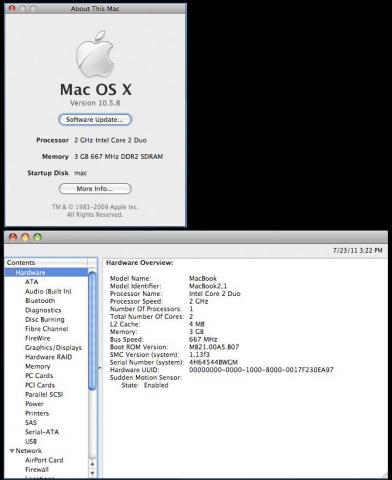Screen dimensions: 392x480
Task: Click Sudden Motion Sensor State Enabled
Action: (145, 385)
